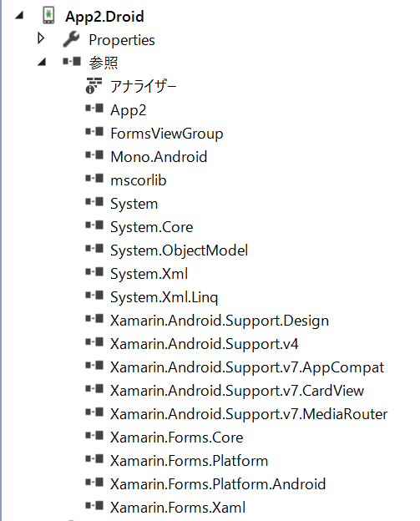The image size is (420, 521).
Task: Select the plain Xamarin.Forms.Platform reference text
Action: 189,461
